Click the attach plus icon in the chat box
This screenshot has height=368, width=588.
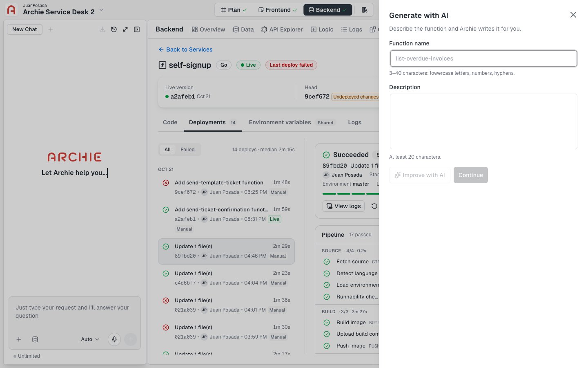click(19, 339)
